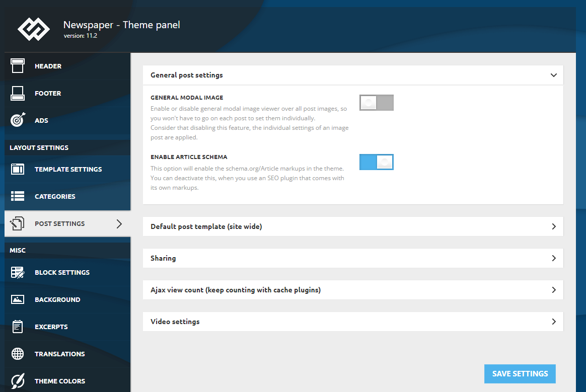Select the Post Settings menu item

[x=67, y=223]
